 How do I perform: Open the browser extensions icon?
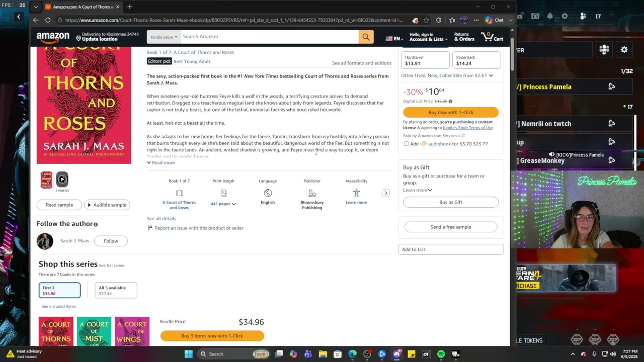[439, 20]
